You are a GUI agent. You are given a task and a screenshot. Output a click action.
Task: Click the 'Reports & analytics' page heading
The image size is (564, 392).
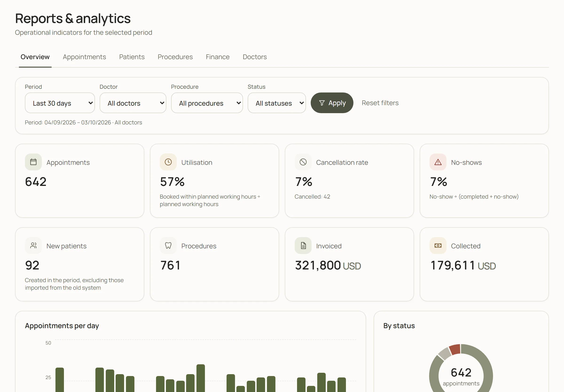(x=73, y=18)
